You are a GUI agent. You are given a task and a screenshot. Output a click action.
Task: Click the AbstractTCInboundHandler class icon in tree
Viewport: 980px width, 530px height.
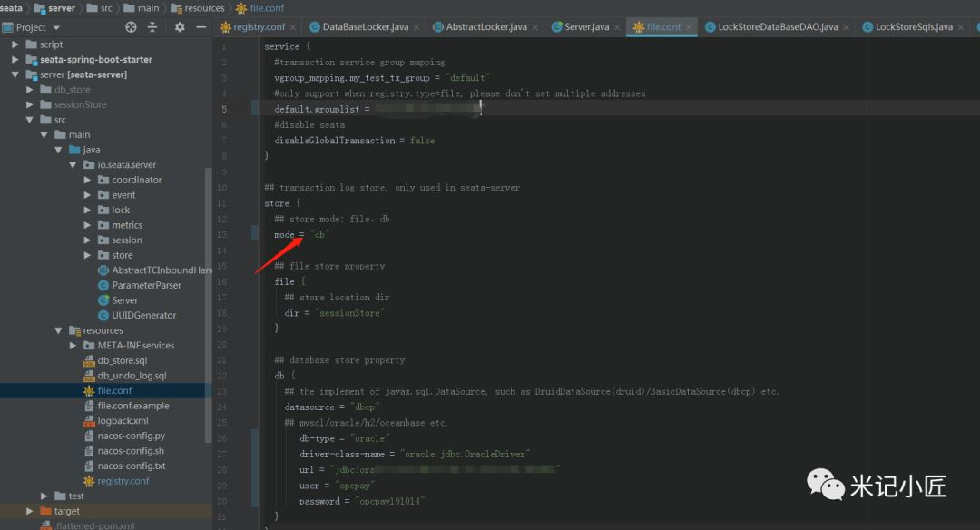[x=103, y=270]
